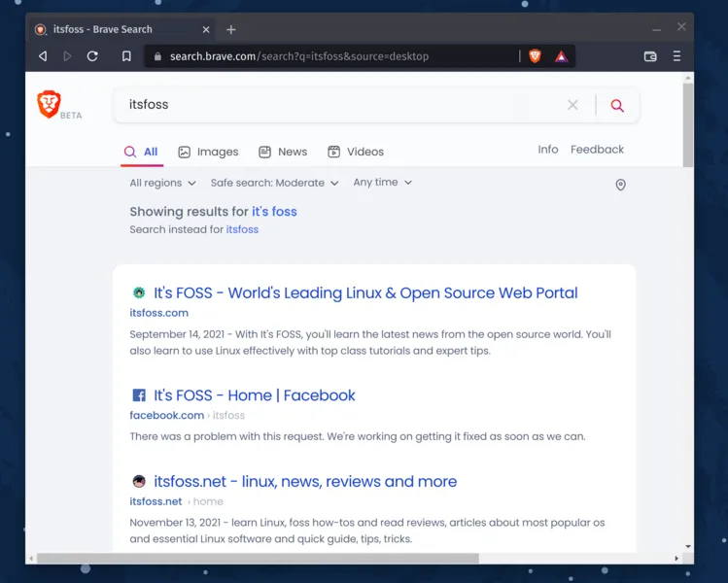Open the Brave Rewards triangle icon
This screenshot has width=728, height=583.
pyautogui.click(x=561, y=56)
